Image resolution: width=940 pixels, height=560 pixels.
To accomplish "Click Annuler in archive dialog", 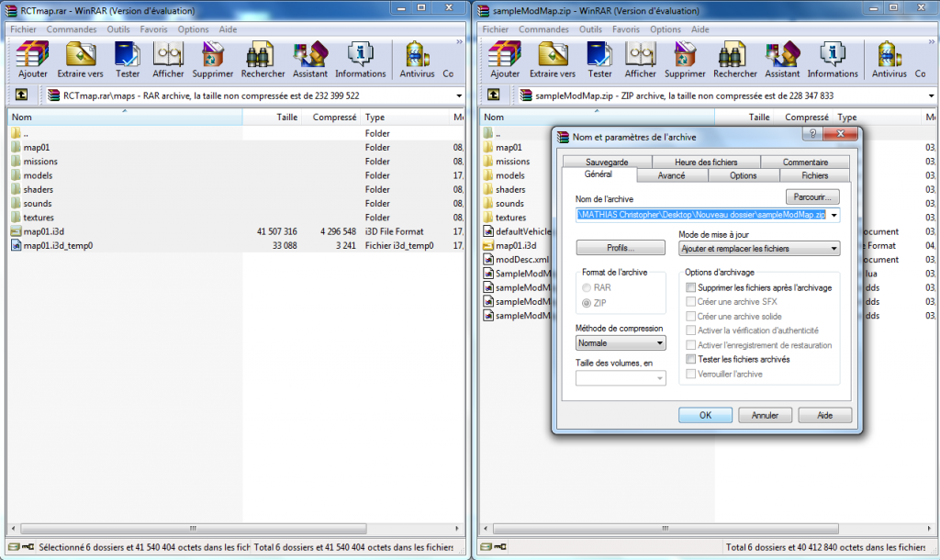I will pyautogui.click(x=765, y=415).
